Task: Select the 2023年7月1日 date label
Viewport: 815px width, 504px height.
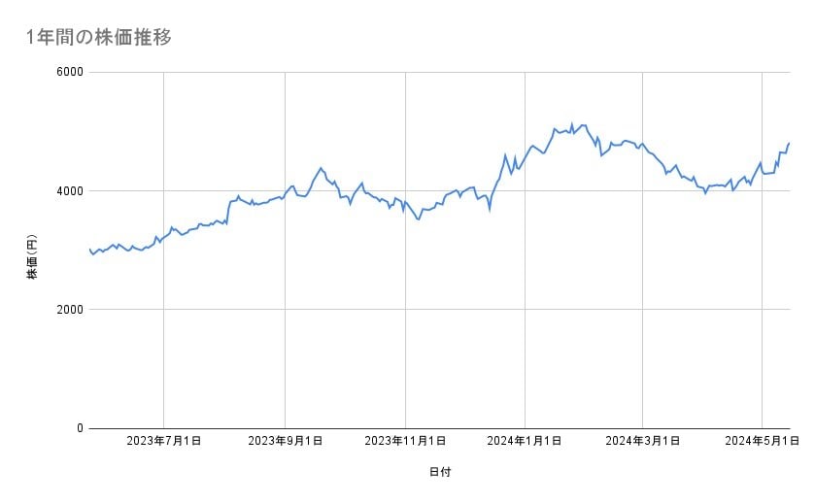Action: [164, 441]
